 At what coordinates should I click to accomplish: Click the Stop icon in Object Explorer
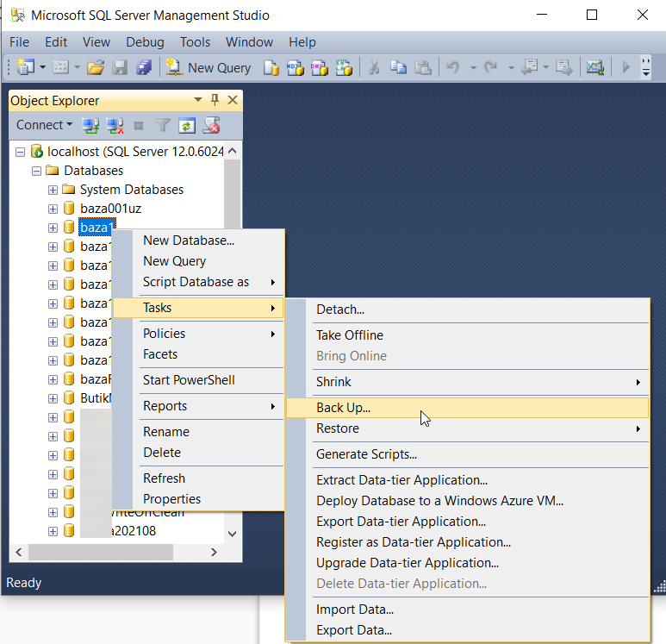139,126
